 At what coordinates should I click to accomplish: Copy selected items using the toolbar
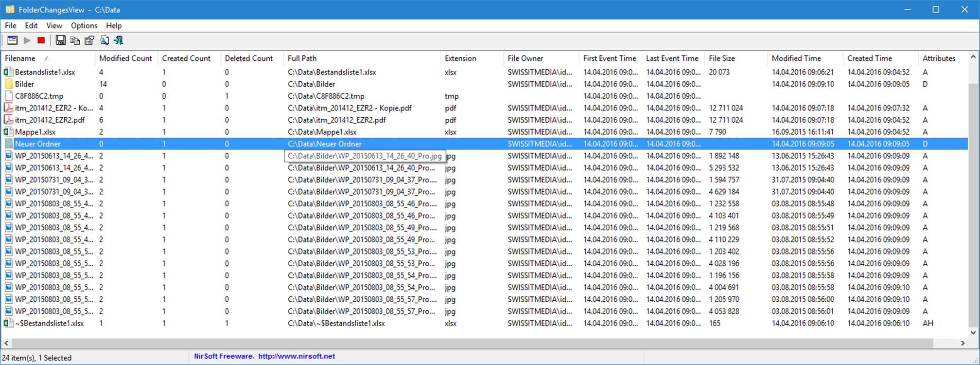pyautogui.click(x=75, y=40)
